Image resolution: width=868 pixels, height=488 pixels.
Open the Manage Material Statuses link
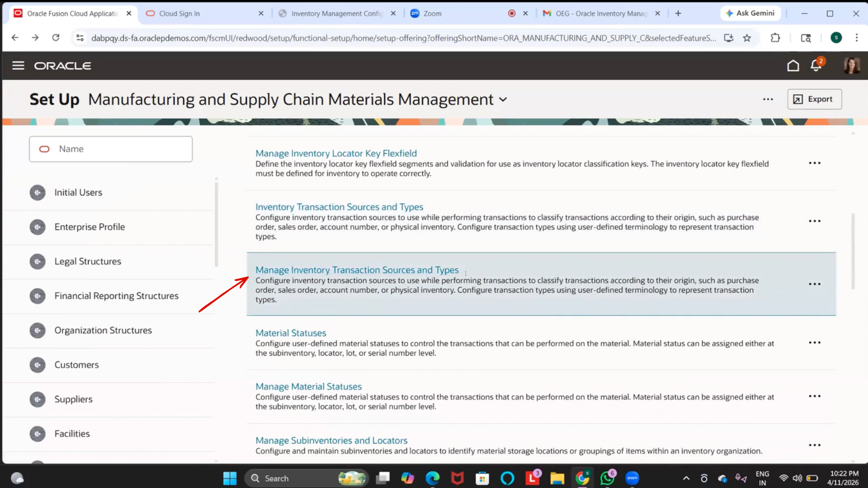[x=308, y=387]
